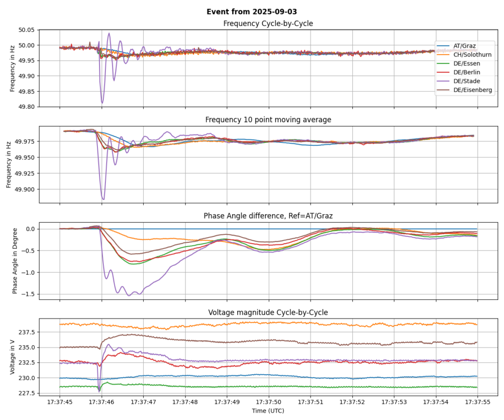Click the 'Time (UTC)' x-axis label
The height and width of the screenshot is (420, 504).
tap(268, 411)
